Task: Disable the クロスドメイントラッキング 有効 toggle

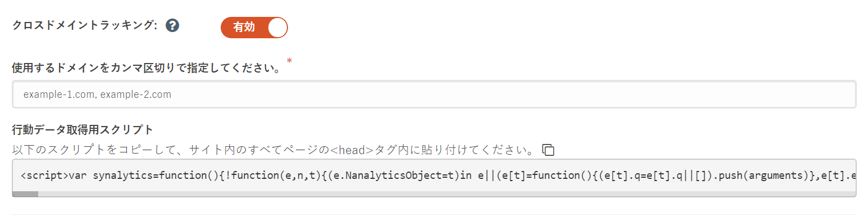Action: (x=254, y=27)
